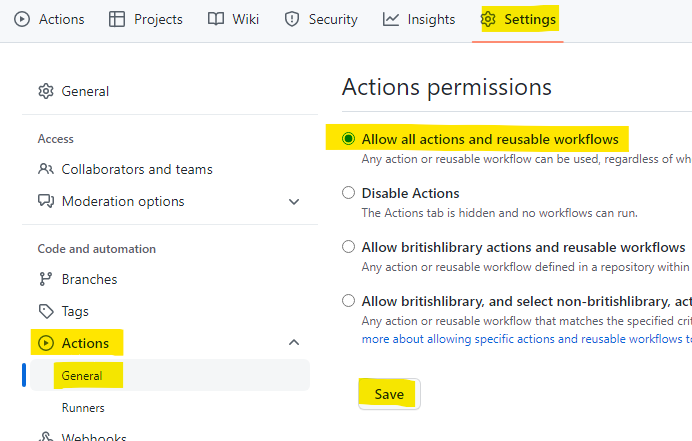692x441 pixels.
Task: Click the Branches git-branch icon
Action: click(46, 279)
